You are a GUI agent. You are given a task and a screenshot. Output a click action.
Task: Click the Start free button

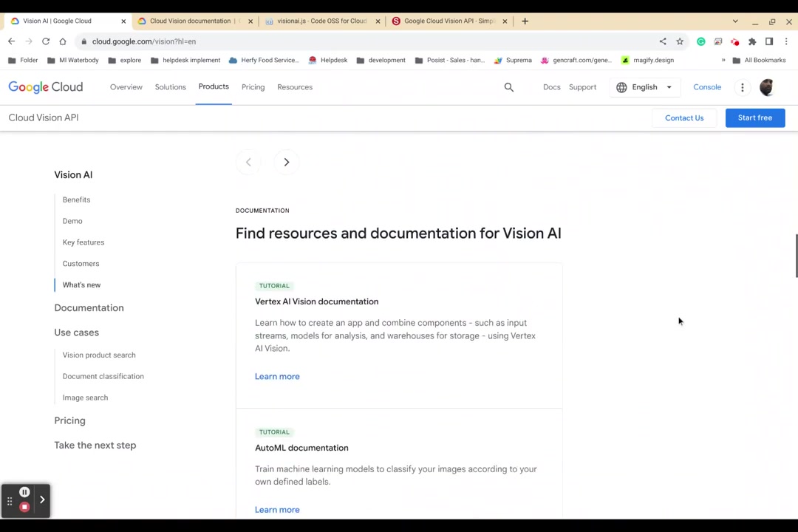[754, 117]
